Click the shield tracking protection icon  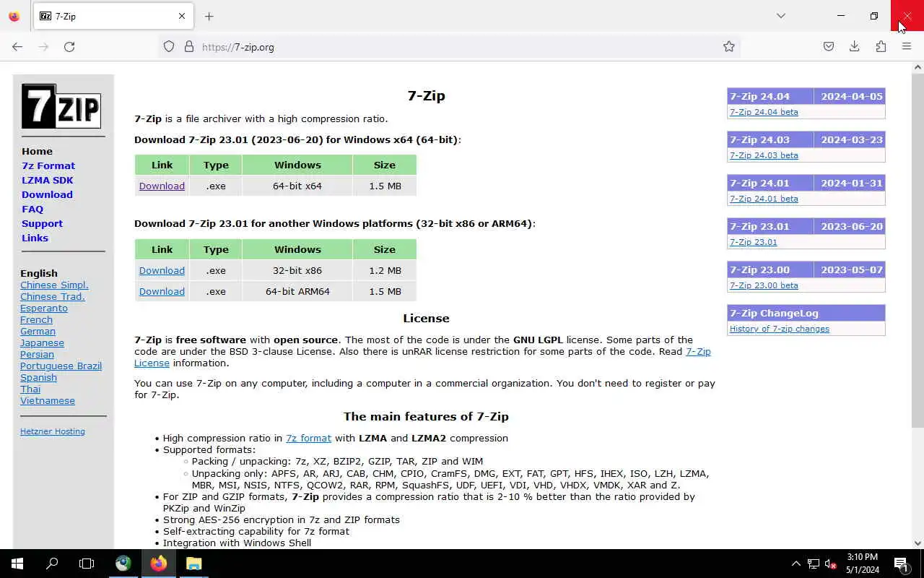point(169,47)
